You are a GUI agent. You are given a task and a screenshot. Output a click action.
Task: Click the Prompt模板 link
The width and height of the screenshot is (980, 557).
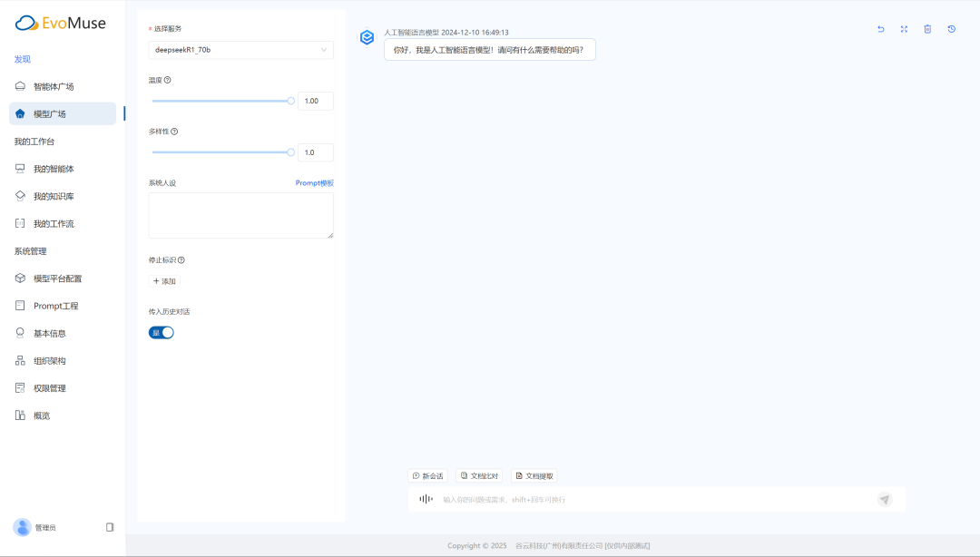pos(314,183)
